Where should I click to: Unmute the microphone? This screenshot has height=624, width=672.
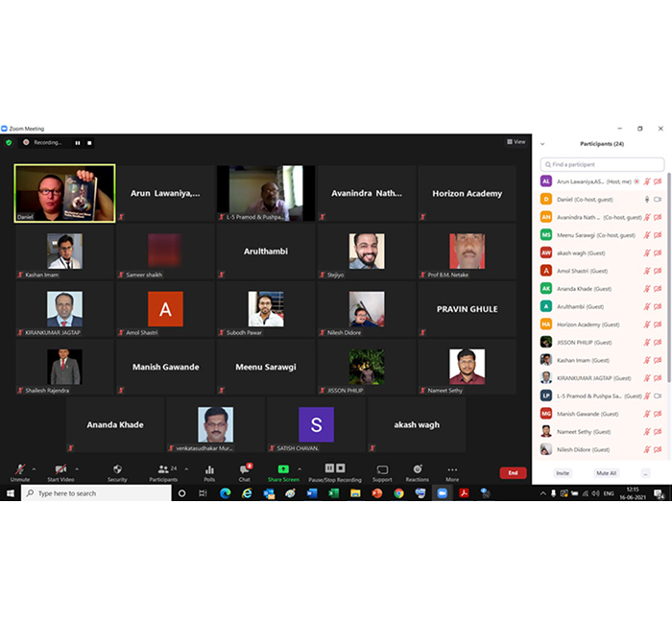click(x=20, y=469)
